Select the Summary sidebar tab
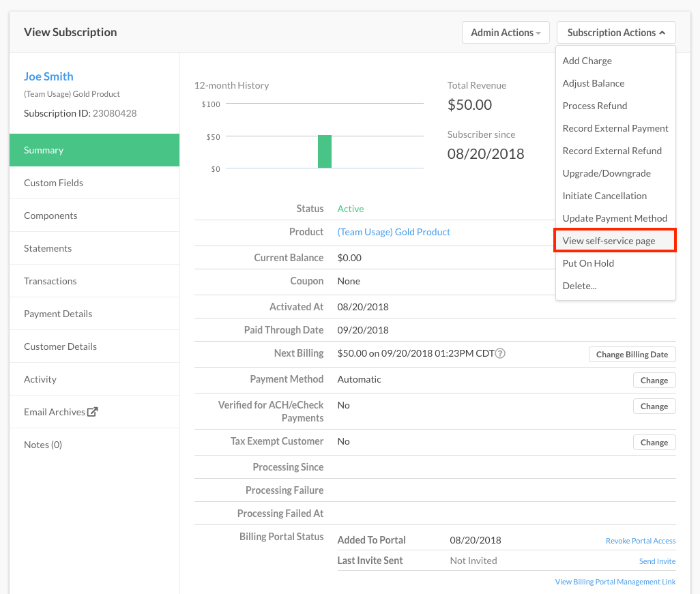 (x=95, y=150)
